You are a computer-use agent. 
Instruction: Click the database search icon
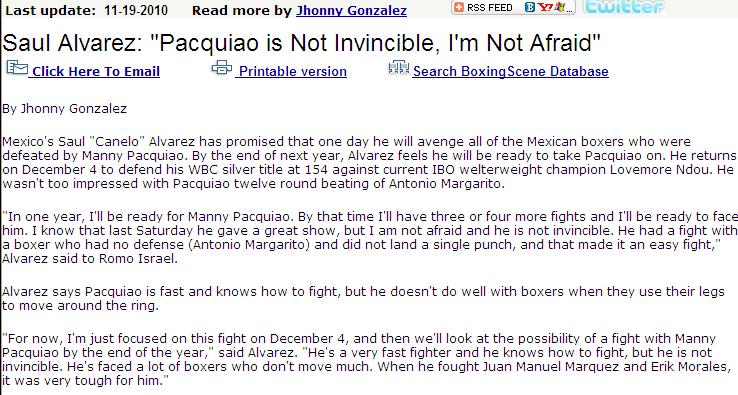click(x=399, y=68)
